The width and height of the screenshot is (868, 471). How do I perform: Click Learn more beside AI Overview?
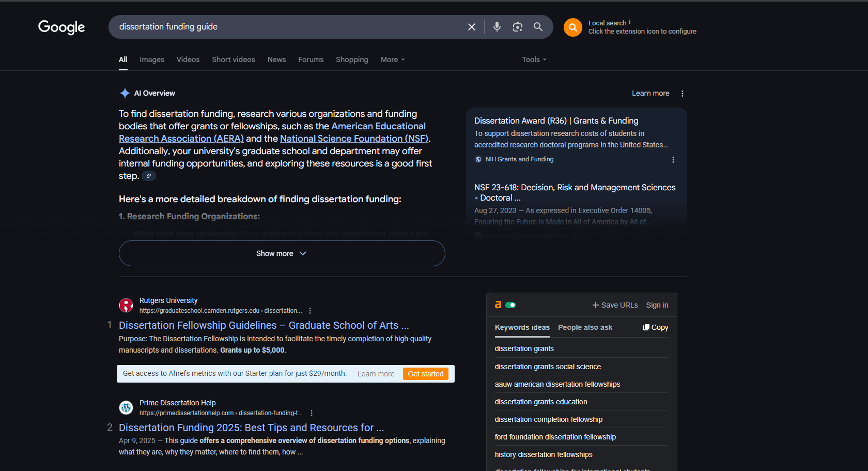tap(650, 93)
